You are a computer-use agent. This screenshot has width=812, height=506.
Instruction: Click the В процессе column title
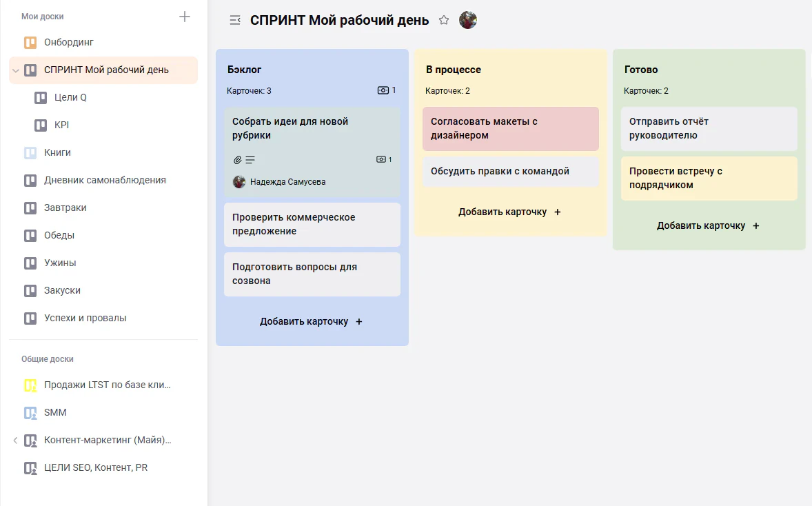pyautogui.click(x=454, y=70)
